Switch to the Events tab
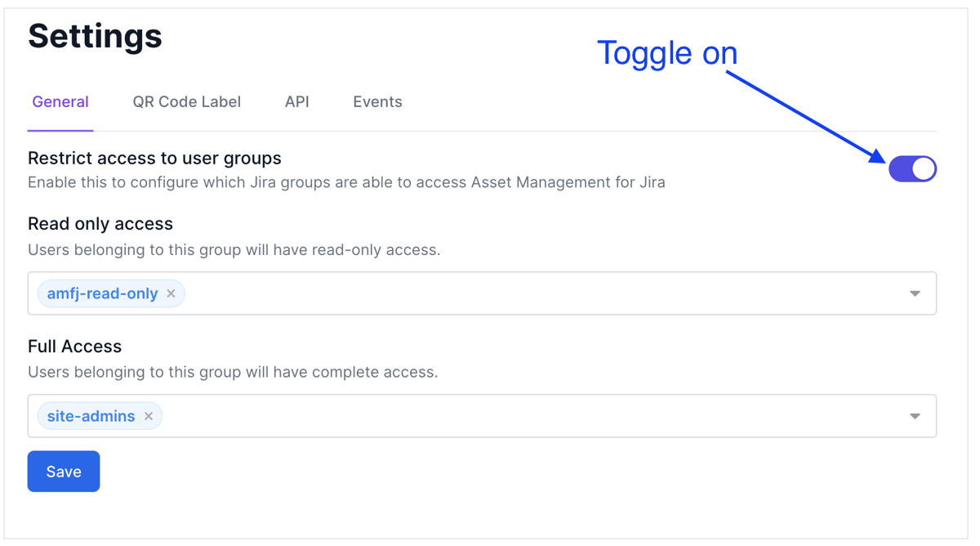 click(x=377, y=102)
